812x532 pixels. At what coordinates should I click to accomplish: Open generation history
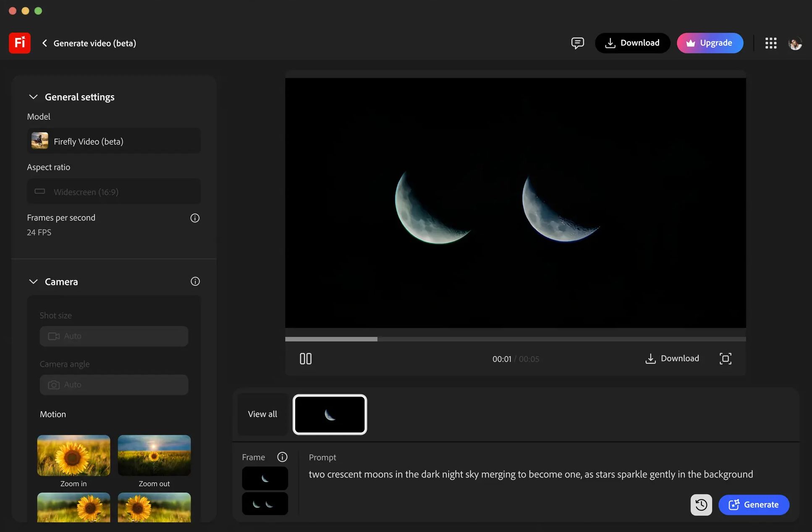701,505
